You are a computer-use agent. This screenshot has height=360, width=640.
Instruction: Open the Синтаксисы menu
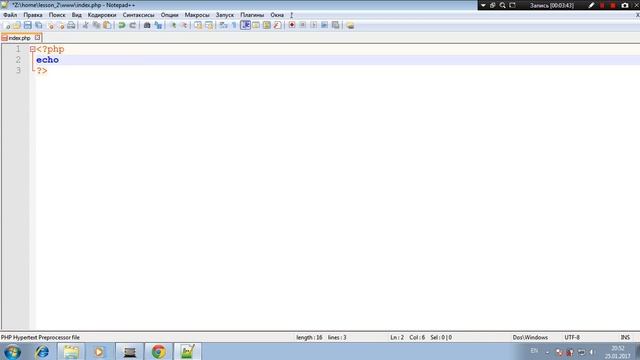click(x=138, y=15)
